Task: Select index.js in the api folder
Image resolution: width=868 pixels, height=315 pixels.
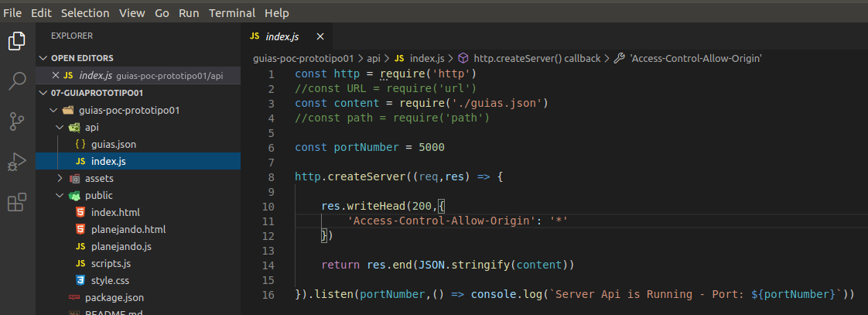Action: coord(138,162)
